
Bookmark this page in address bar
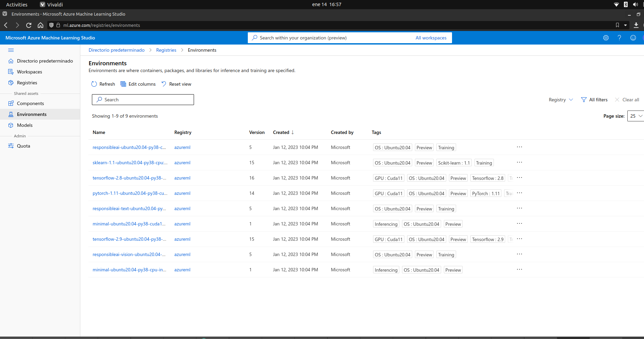coord(617,25)
